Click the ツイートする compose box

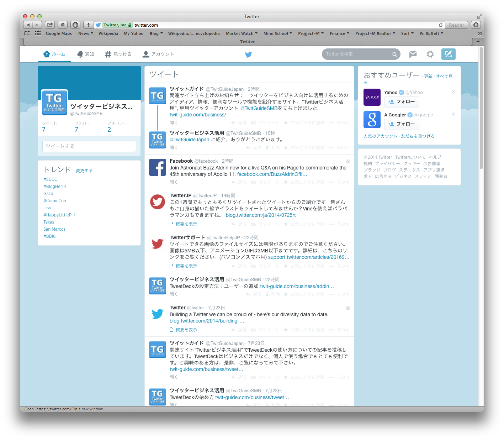tap(89, 146)
